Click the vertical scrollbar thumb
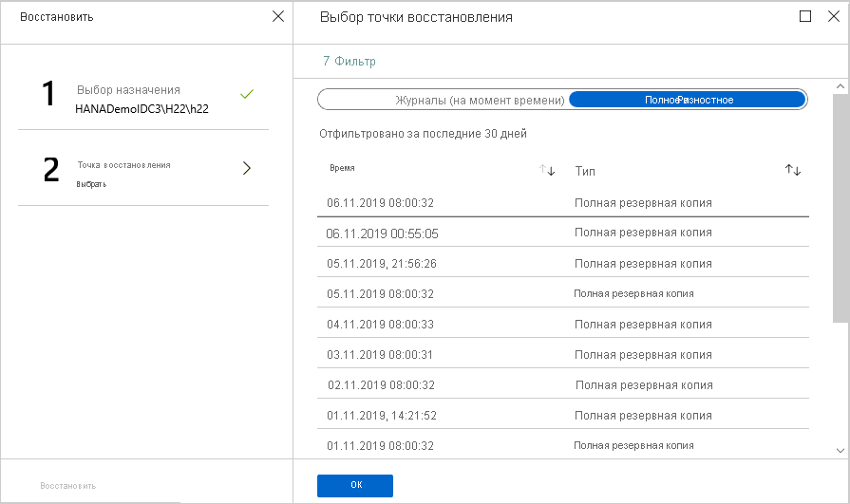Viewport: 850px width, 504px height. pos(841,208)
